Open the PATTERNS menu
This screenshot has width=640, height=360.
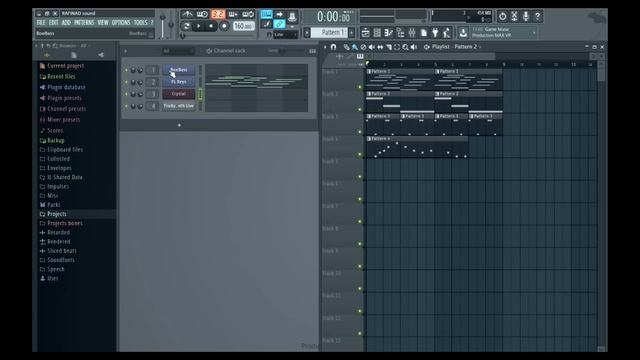pyautogui.click(x=84, y=22)
